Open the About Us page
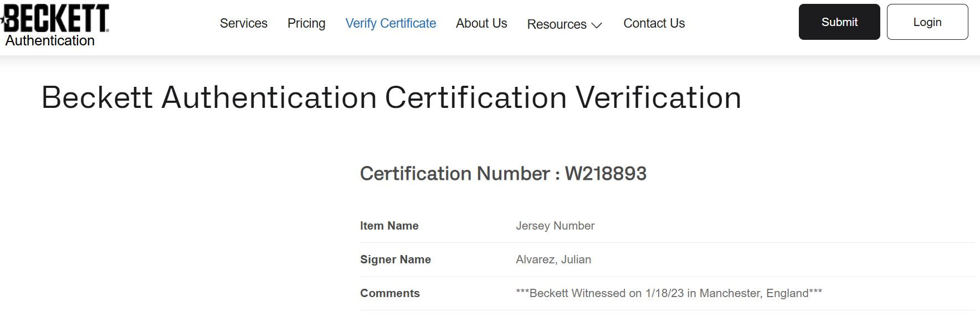The width and height of the screenshot is (980, 317). pyautogui.click(x=481, y=23)
